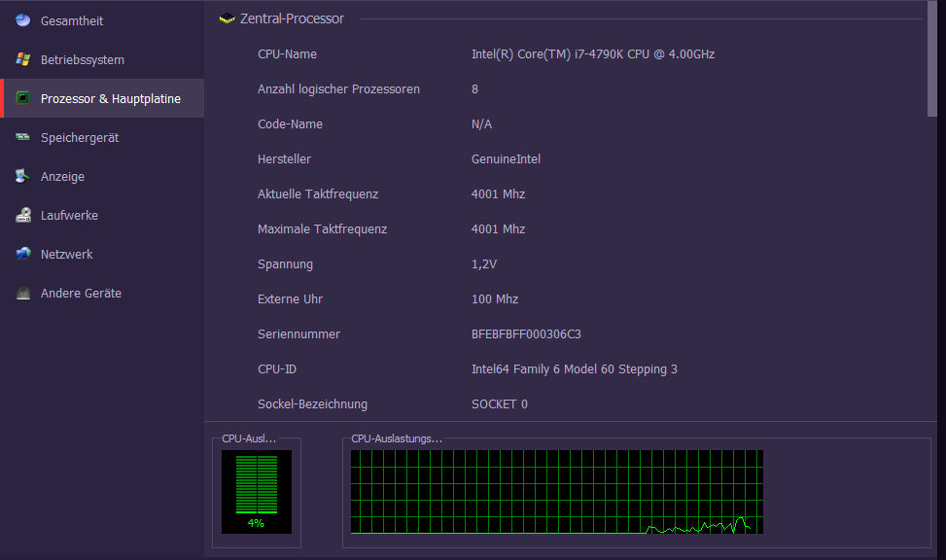This screenshot has width=946, height=560.
Task: Click the Zentral-Processor section title
Action: pos(292,18)
